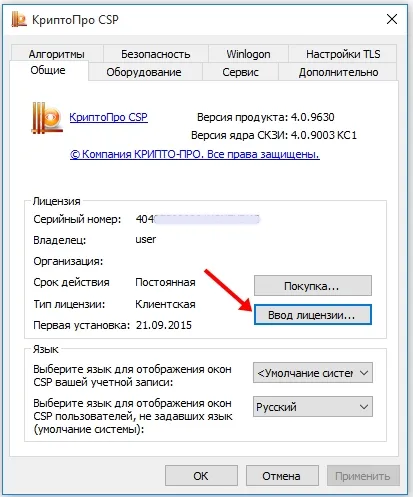Open the Сервис tab

[x=240, y=72]
